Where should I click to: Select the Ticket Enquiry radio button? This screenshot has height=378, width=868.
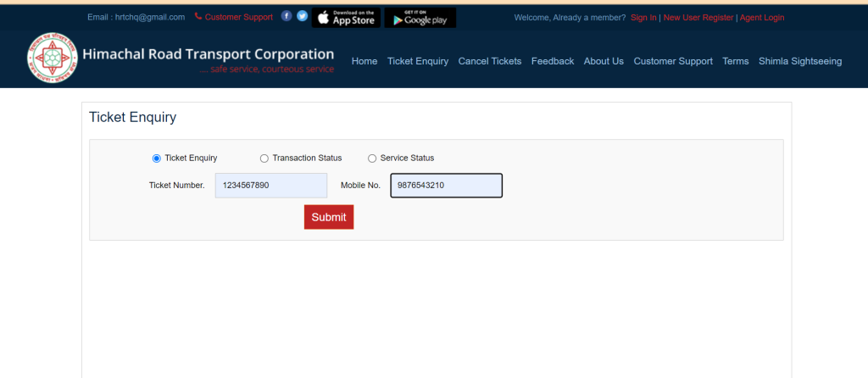[x=156, y=158]
